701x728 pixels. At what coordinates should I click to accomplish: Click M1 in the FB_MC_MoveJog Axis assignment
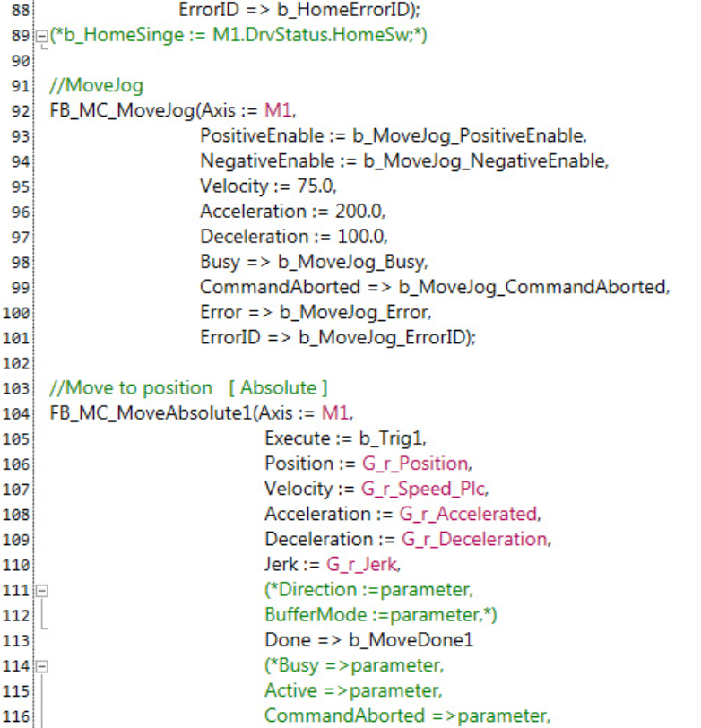(x=278, y=110)
